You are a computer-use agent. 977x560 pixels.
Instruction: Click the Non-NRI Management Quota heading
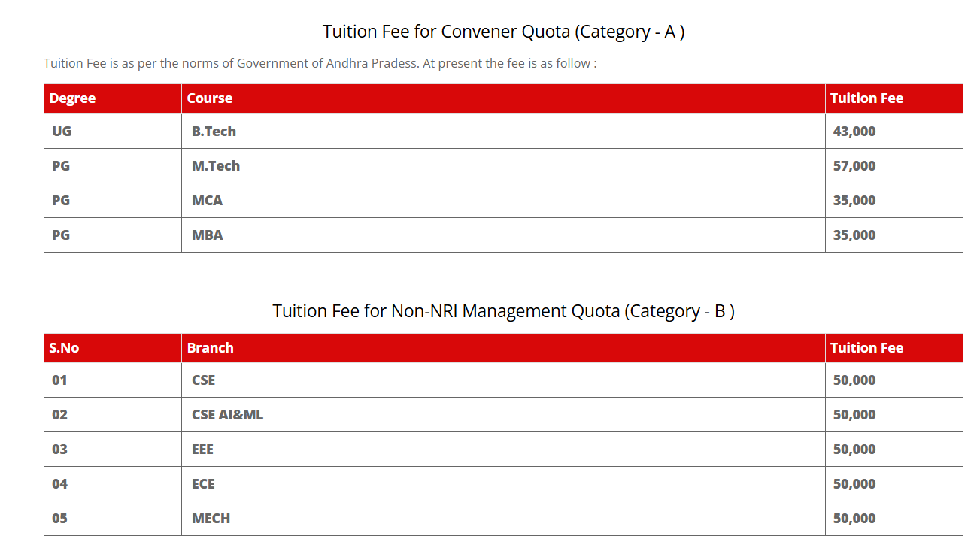pyautogui.click(x=503, y=311)
